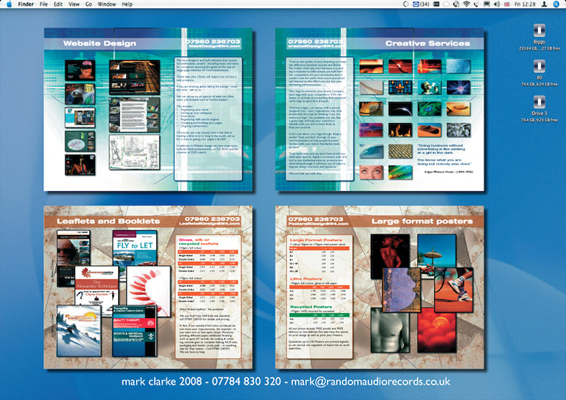
Task: Open the File menu
Action: (x=44, y=4)
